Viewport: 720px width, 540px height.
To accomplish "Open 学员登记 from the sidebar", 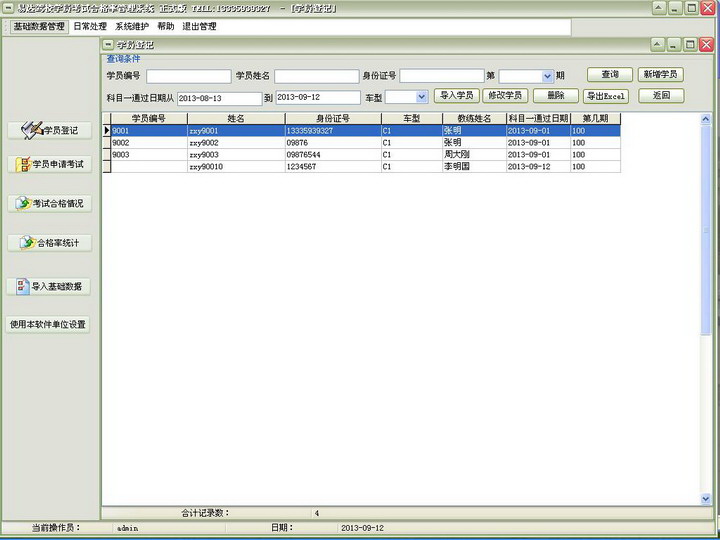I will point(50,130).
